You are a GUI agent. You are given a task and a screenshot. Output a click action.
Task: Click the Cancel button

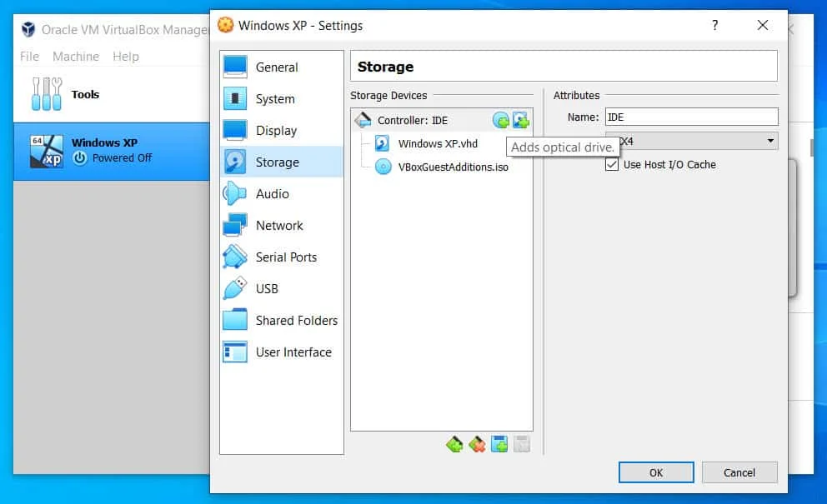click(x=739, y=472)
